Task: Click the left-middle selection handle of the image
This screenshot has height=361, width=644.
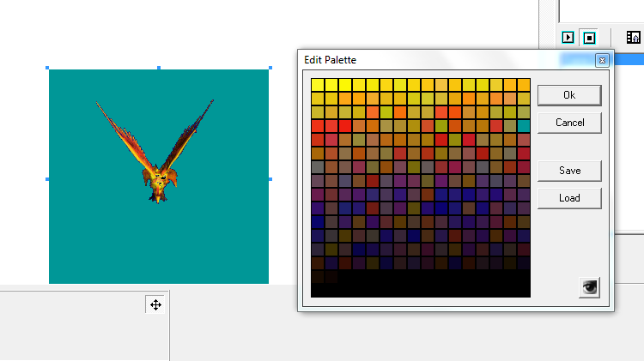Action: coord(47,179)
